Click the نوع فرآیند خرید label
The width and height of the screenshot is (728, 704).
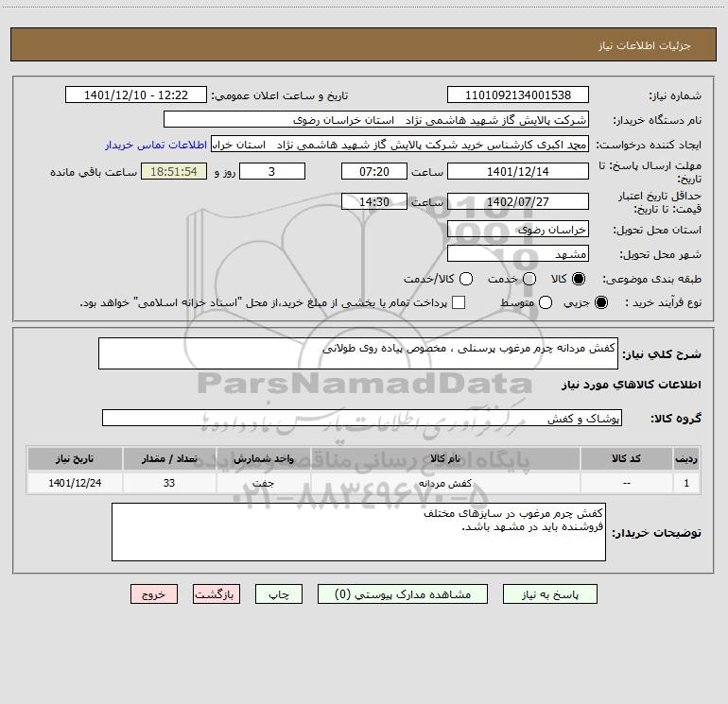pyautogui.click(x=663, y=302)
